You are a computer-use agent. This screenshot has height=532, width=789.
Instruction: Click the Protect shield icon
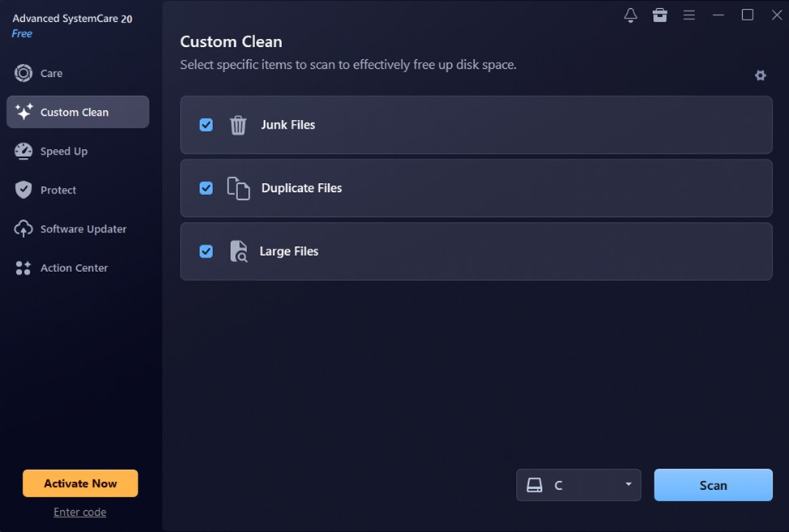23,190
